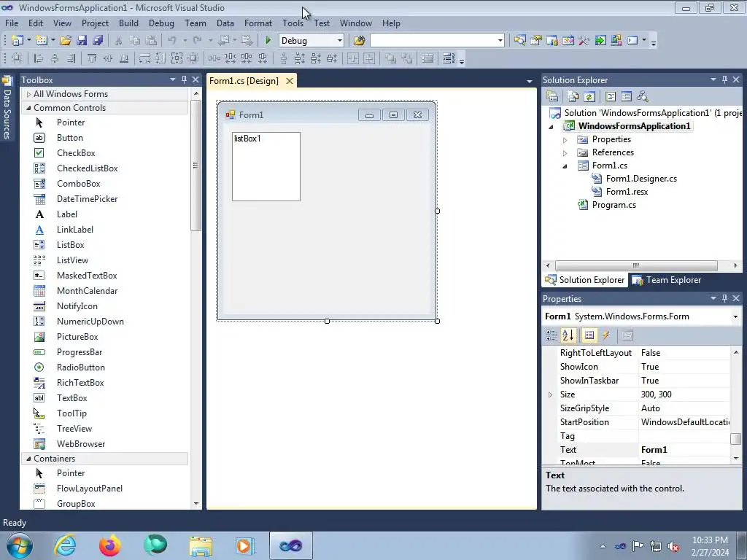Screen dimensions: 747x560
Task: Show the Properties list button in Properties panel
Action: tap(589, 335)
